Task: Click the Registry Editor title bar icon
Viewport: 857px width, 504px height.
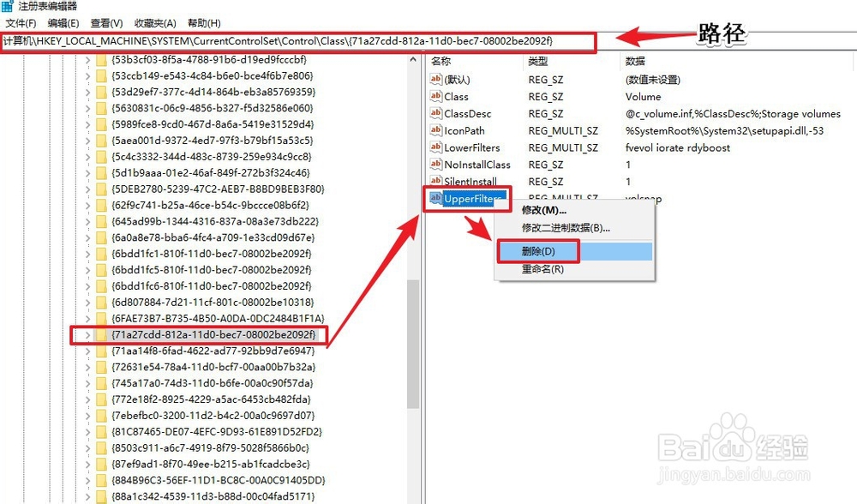Action: [x=7, y=7]
